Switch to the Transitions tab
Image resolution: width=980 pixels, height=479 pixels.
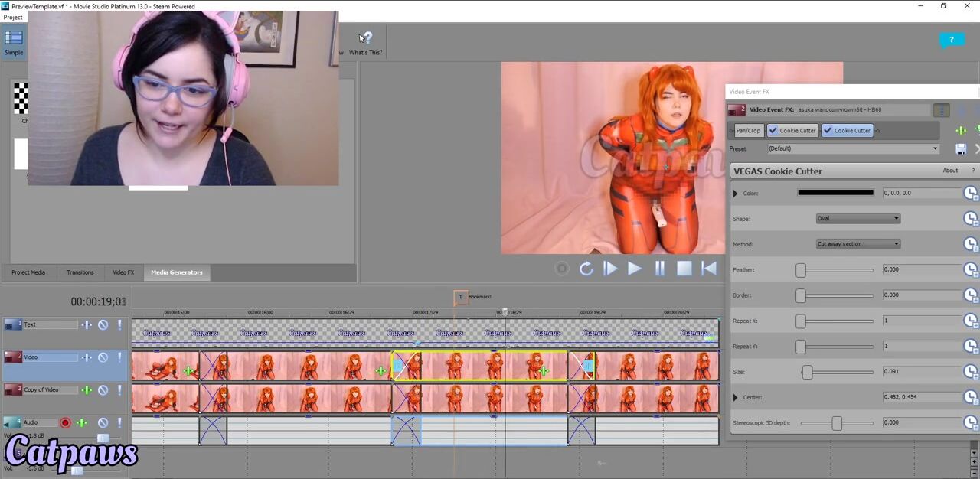80,272
